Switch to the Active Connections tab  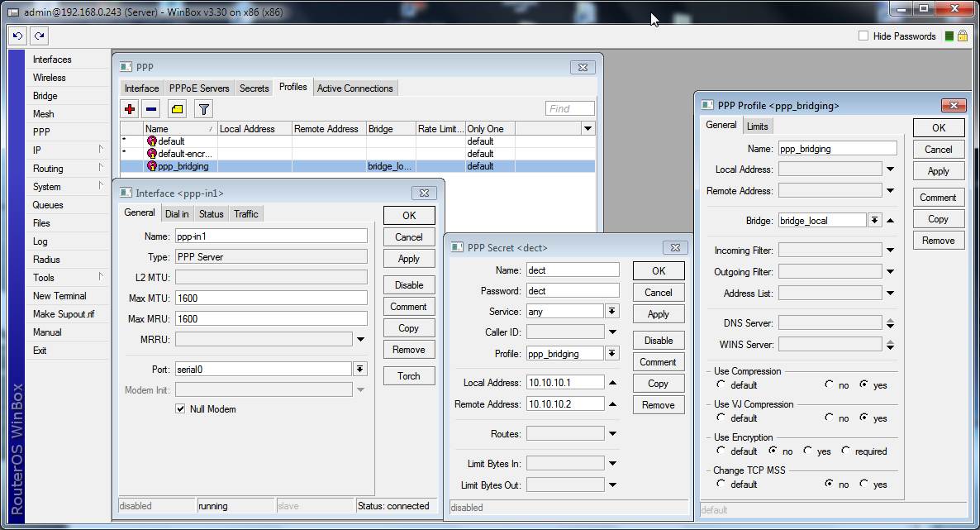355,88
